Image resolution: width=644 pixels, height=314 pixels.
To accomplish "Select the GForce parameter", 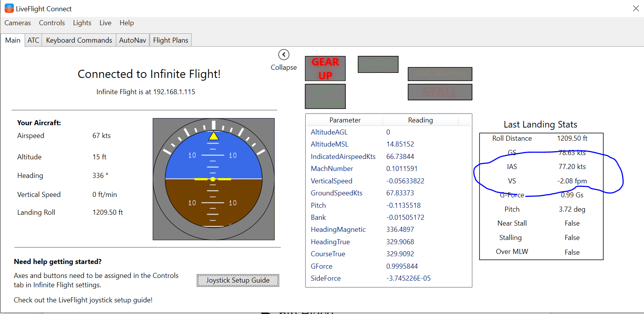I will [321, 266].
